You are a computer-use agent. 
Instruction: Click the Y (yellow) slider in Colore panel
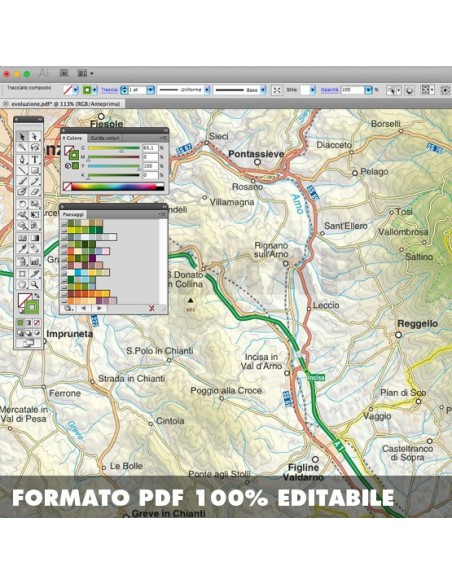pyautogui.click(x=114, y=166)
